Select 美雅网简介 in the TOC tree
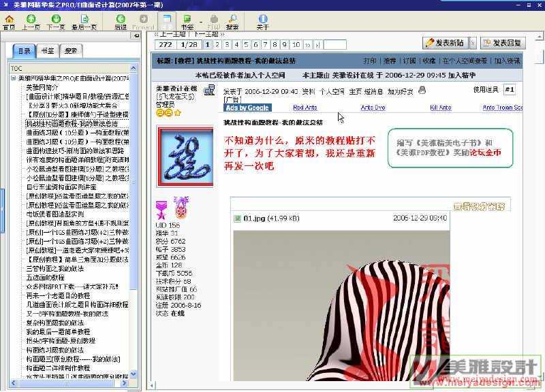Viewport: 545px width, 392px height. tap(42, 87)
